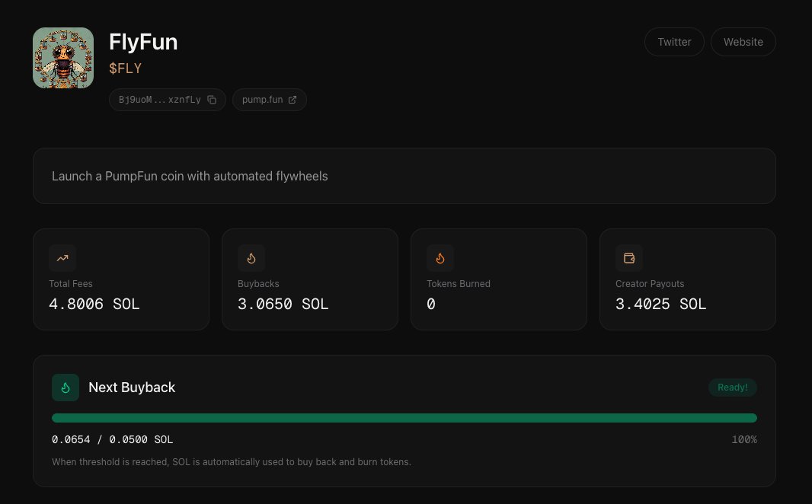Click the 100% progress percentage label
The image size is (812, 504).
(x=744, y=439)
